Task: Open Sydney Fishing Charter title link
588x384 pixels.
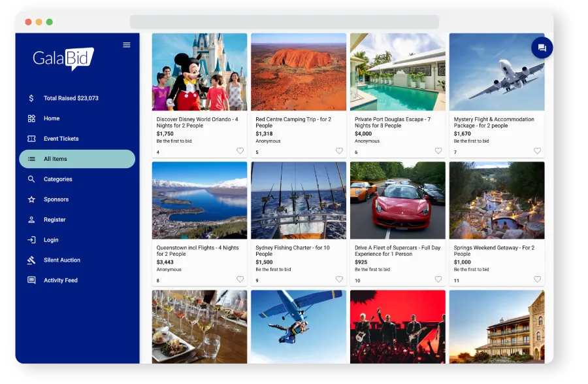Action: click(293, 251)
